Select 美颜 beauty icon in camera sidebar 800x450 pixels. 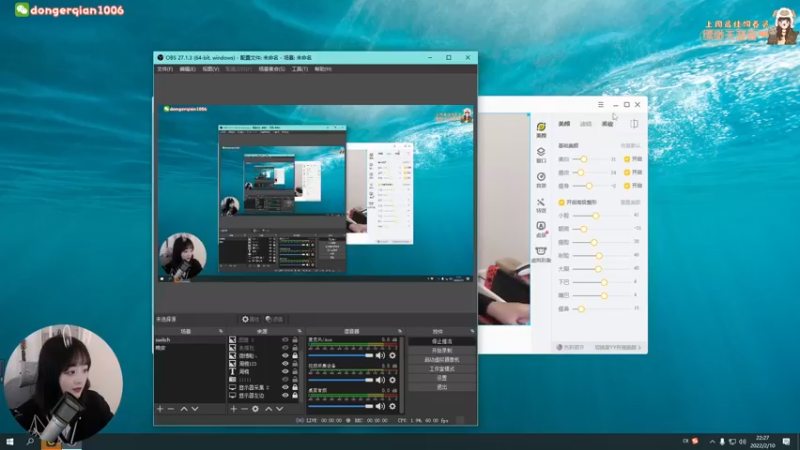point(541,130)
